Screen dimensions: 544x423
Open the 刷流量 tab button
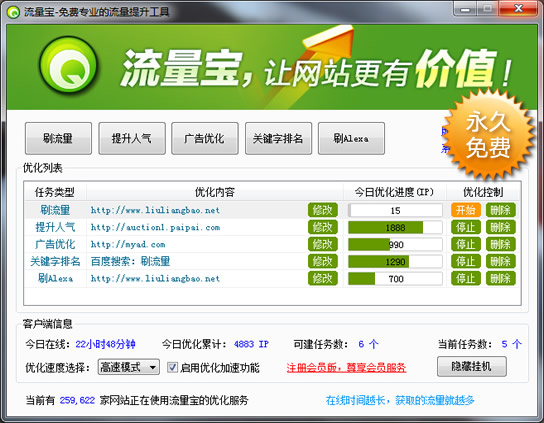point(58,138)
